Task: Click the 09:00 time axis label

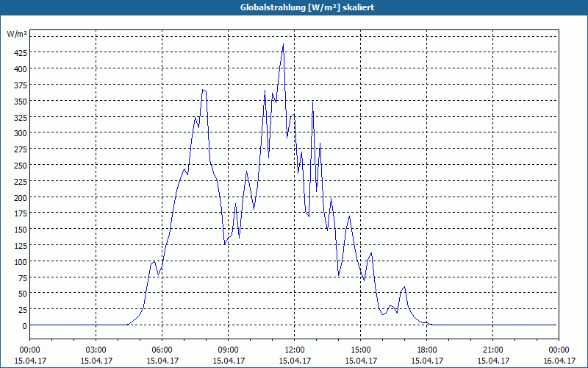Action: coord(229,350)
